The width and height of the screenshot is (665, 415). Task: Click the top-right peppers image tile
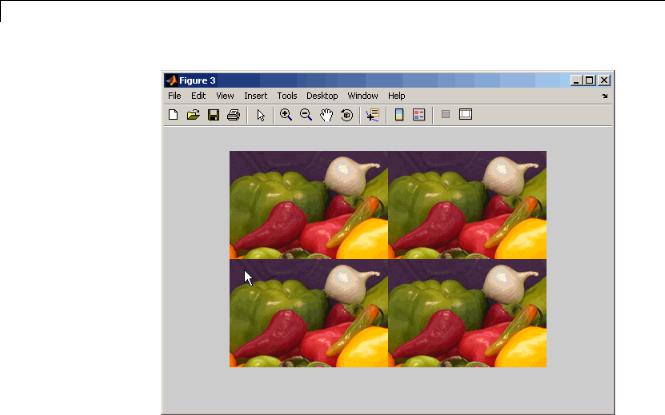point(467,205)
